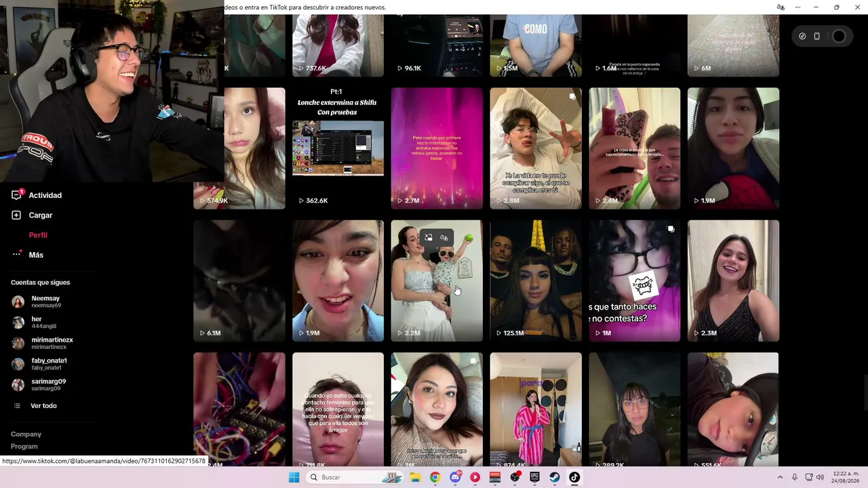
Task: Click the mirimartinezx account name
Action: point(52,340)
